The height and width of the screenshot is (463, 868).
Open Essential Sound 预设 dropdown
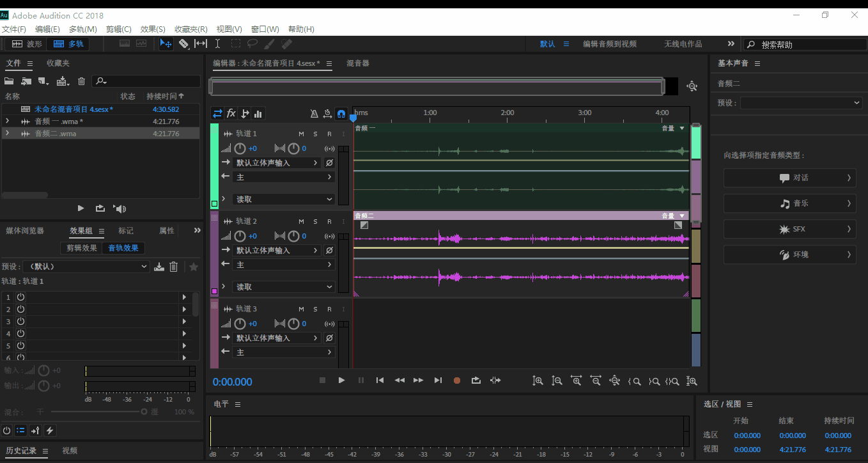(x=802, y=103)
